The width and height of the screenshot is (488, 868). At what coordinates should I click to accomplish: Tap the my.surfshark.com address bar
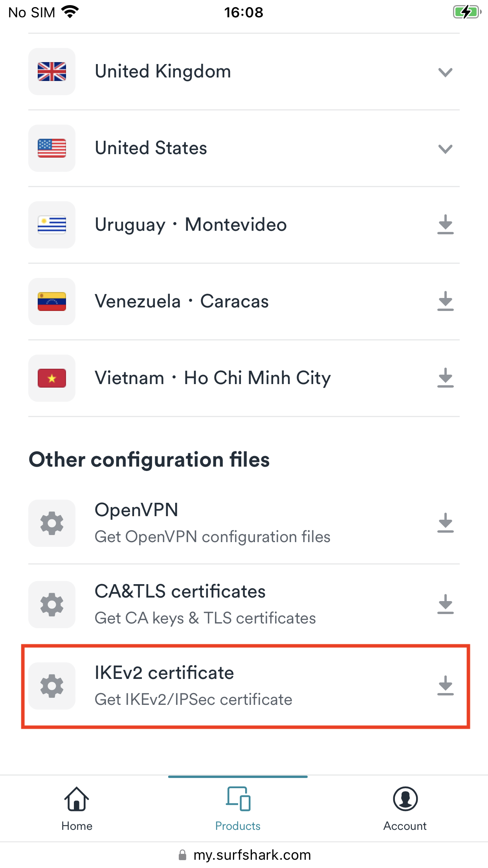tap(251, 855)
